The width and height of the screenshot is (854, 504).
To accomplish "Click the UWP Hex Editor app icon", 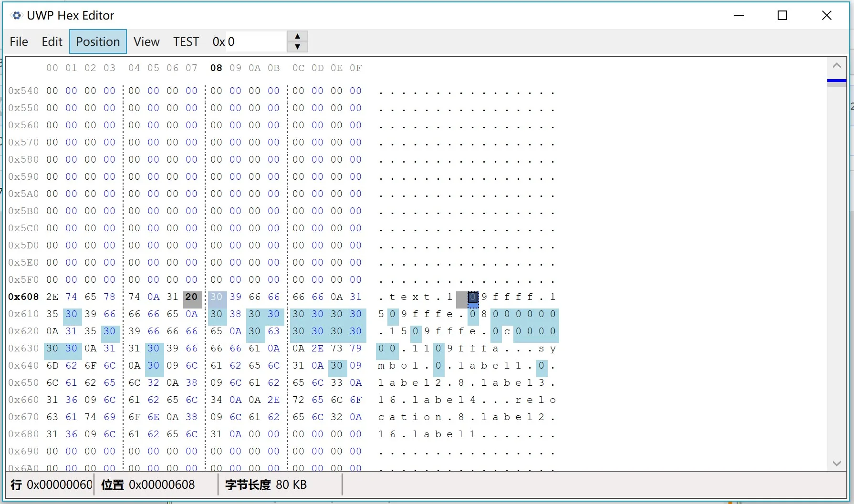I will (17, 15).
